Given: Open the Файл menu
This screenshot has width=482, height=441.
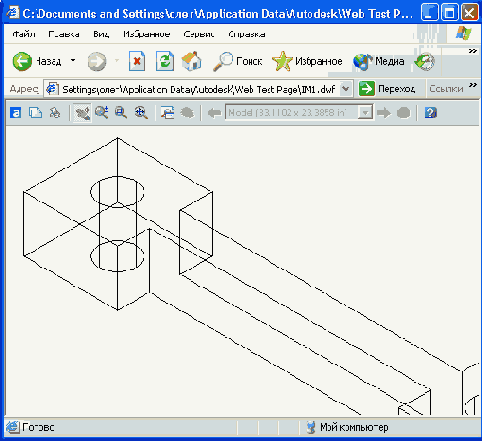Looking at the screenshot, I should (x=24, y=34).
